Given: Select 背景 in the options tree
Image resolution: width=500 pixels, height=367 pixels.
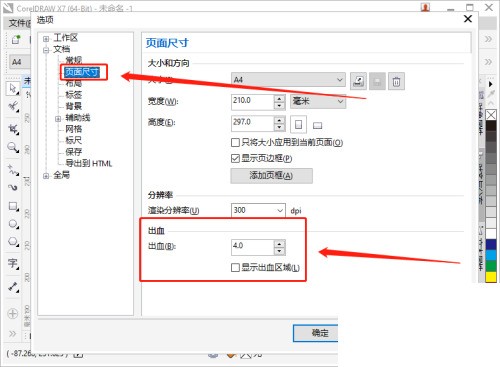Looking at the screenshot, I should (73, 106).
